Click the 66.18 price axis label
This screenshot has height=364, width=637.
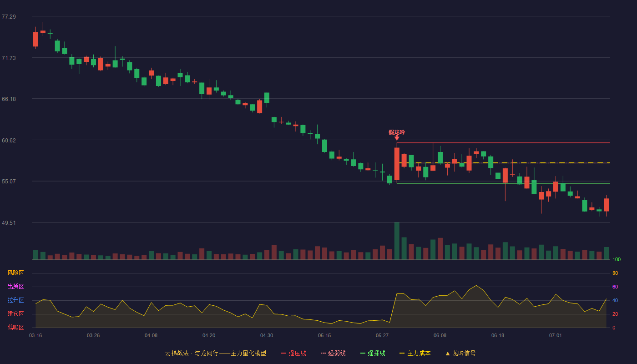[9, 99]
